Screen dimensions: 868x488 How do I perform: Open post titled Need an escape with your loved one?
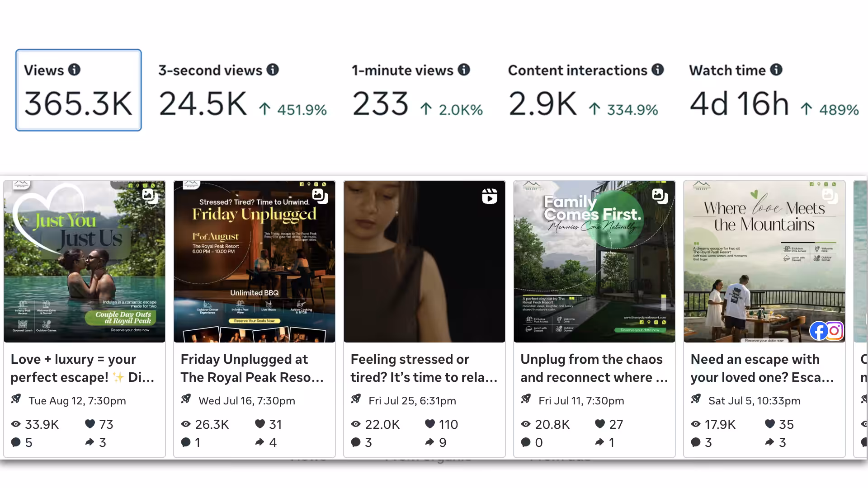click(x=762, y=368)
